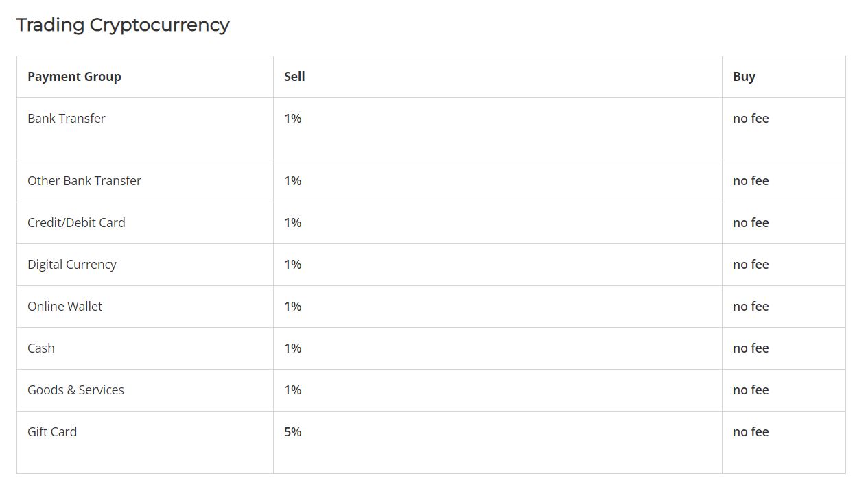Click the Gift Card row label
Image resolution: width=868 pixels, height=489 pixels.
[x=52, y=432]
